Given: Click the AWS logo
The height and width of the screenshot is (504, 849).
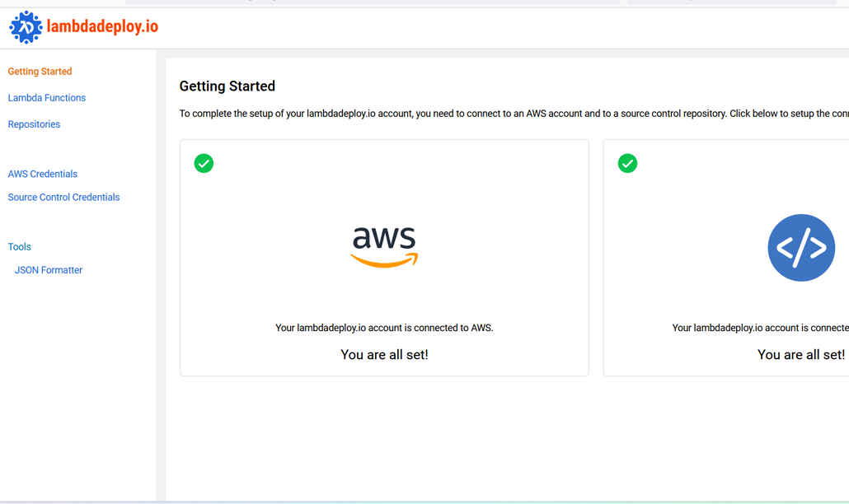Looking at the screenshot, I should 384,247.
